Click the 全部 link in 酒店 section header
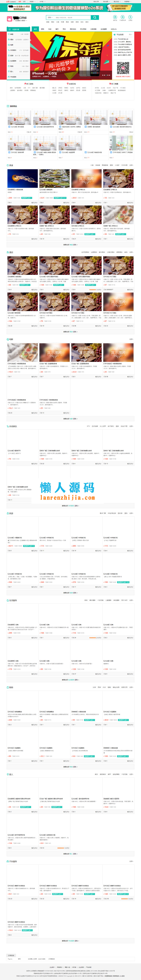The width and height of the screenshot is (141, 980). click(x=131, y=252)
